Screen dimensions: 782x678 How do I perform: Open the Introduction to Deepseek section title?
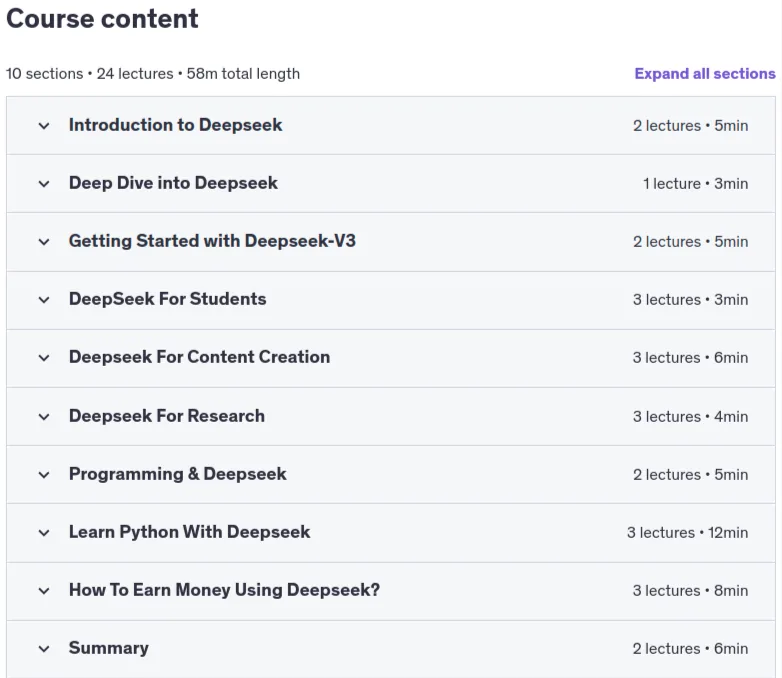[176, 125]
